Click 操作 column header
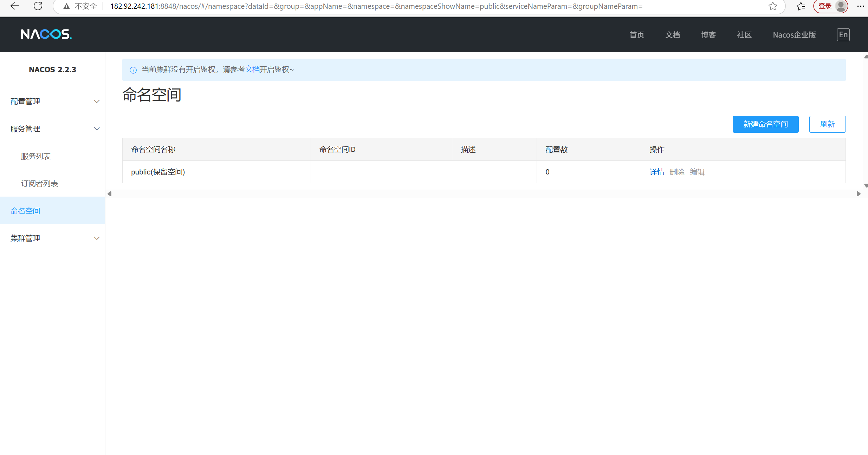The image size is (868, 455). click(x=743, y=150)
